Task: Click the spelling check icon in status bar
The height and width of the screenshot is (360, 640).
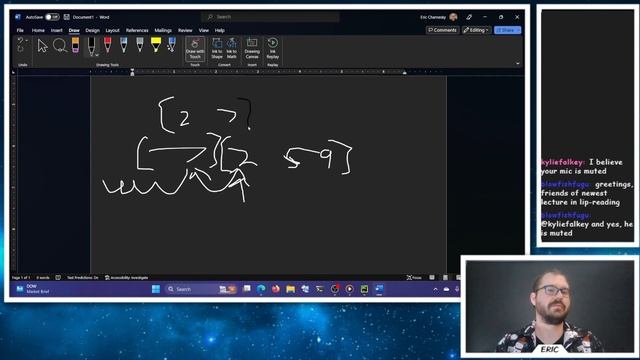Action: tap(58, 278)
